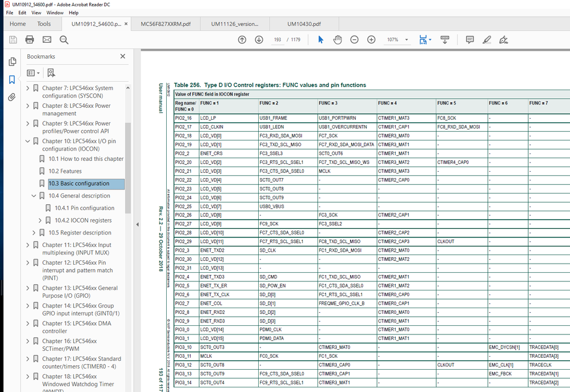Open the File menu
Viewport: 570px width, 392px height.
click(x=10, y=13)
